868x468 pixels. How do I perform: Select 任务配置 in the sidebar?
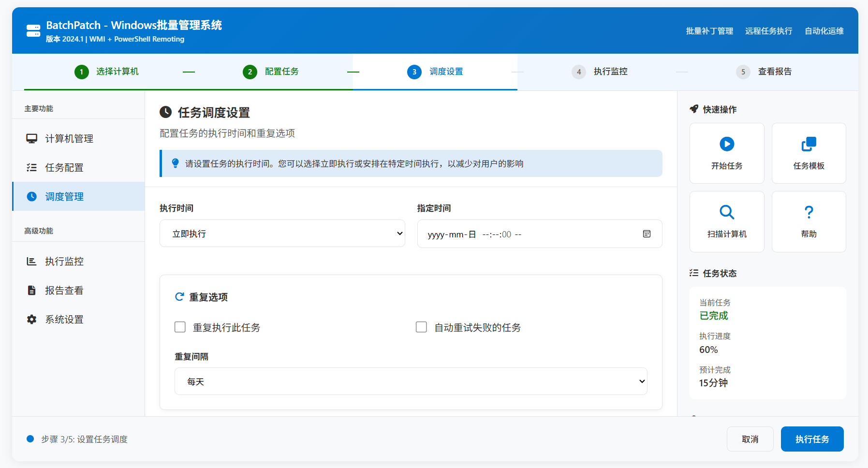(78, 168)
